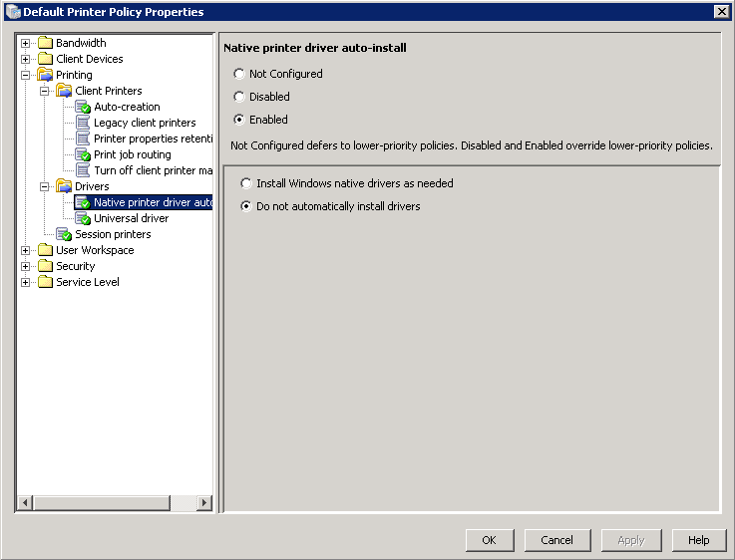
Task: Click the Apply button
Action: 631,540
